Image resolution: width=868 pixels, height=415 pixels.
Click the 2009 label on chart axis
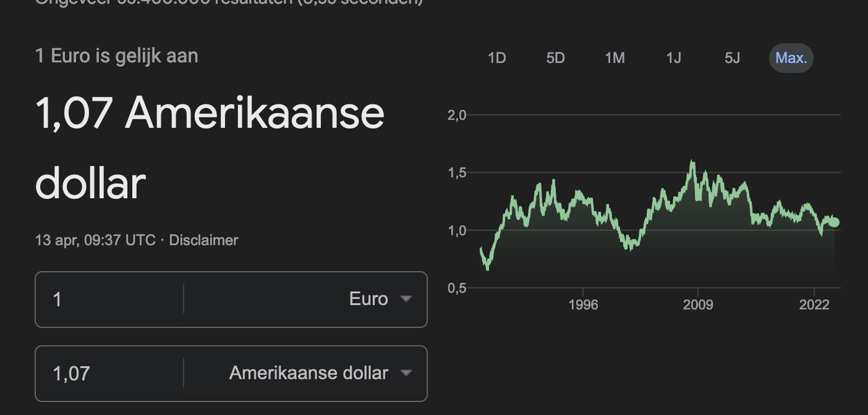[x=698, y=305]
